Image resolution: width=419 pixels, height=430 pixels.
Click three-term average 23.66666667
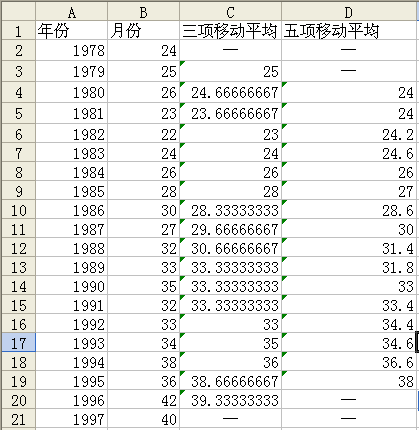(x=230, y=113)
